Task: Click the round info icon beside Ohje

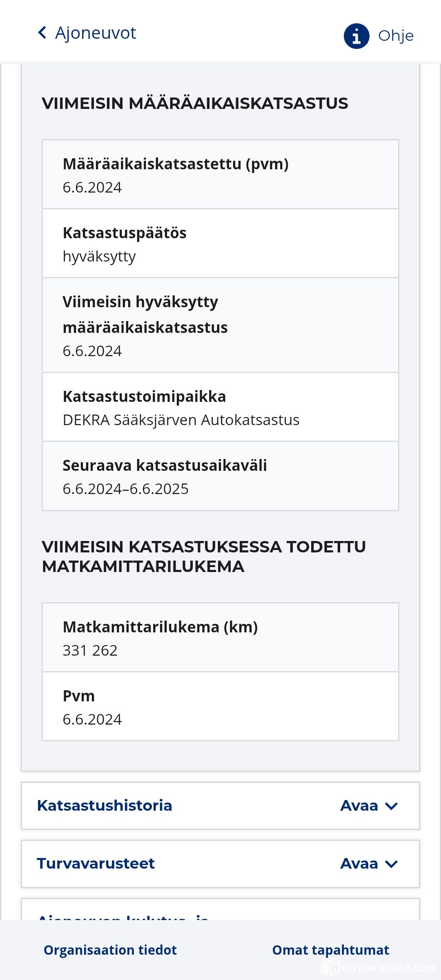Action: (356, 36)
